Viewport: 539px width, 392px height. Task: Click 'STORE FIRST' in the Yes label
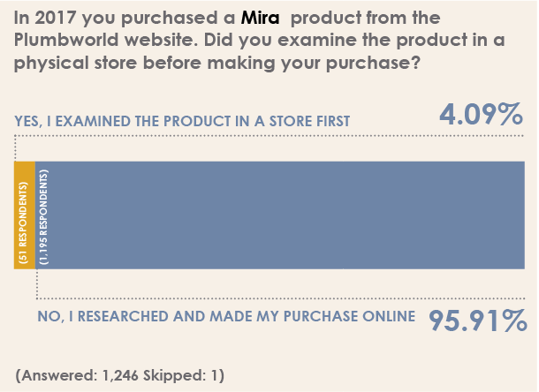pos(309,121)
